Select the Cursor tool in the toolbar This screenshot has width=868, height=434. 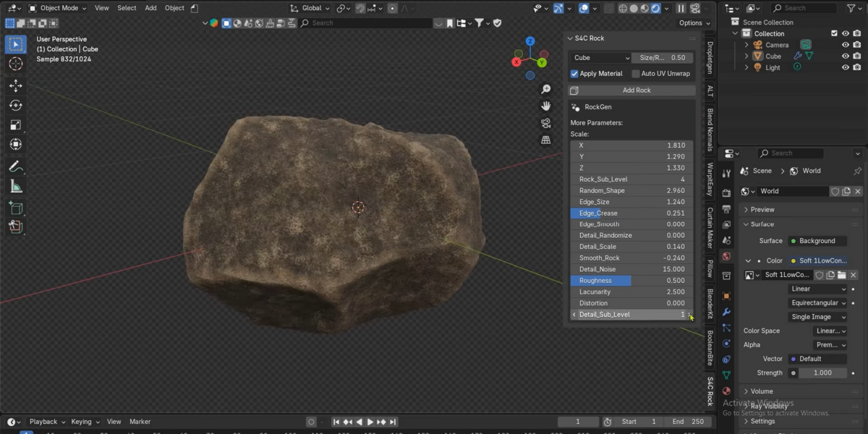coord(15,64)
